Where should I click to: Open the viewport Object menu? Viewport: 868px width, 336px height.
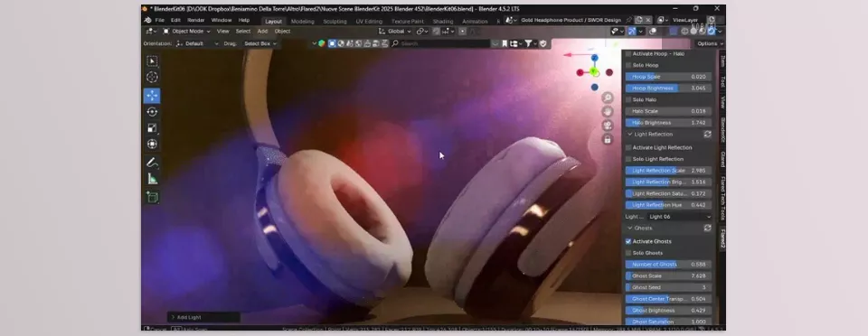point(282,32)
